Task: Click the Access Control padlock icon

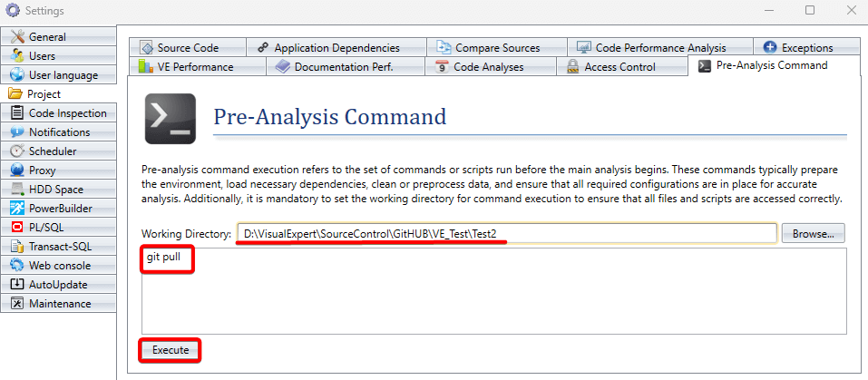Action: pos(573,67)
